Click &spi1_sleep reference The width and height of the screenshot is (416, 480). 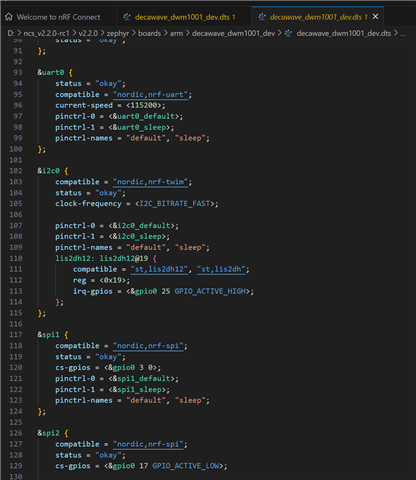click(137, 390)
